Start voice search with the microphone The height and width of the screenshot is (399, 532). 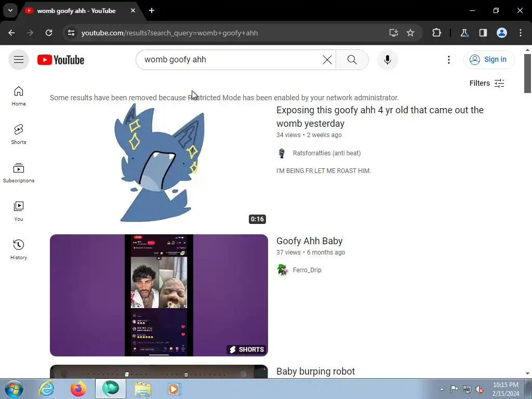387,60
